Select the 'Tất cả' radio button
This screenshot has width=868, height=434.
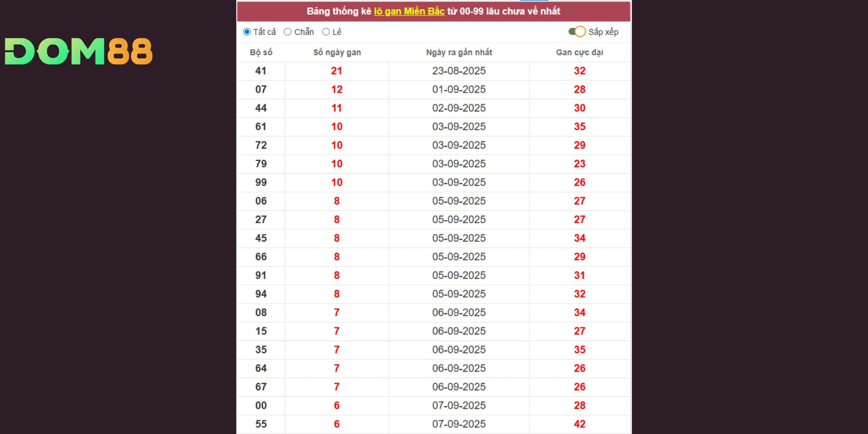(x=247, y=32)
